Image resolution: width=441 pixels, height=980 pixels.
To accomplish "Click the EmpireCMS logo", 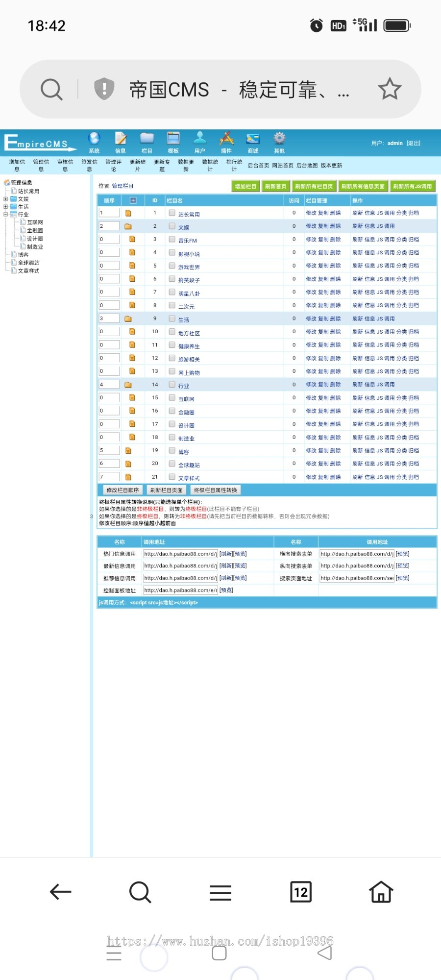I will click(40, 143).
